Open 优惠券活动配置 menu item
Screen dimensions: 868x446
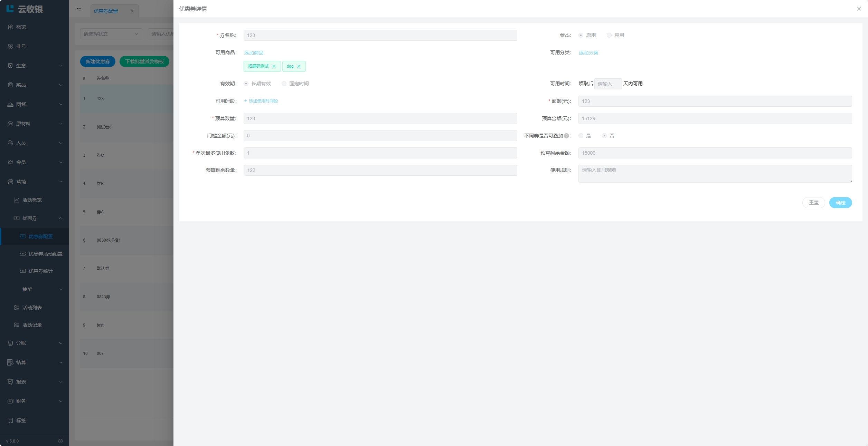45,254
